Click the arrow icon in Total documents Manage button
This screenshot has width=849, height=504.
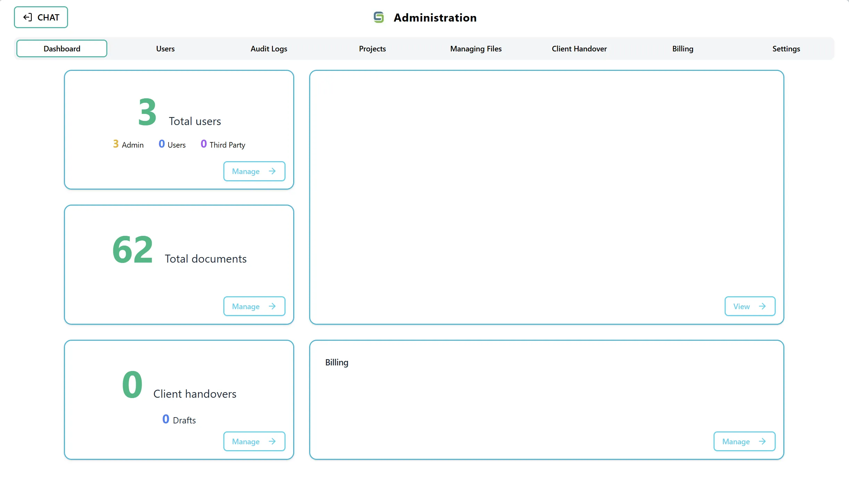click(272, 306)
